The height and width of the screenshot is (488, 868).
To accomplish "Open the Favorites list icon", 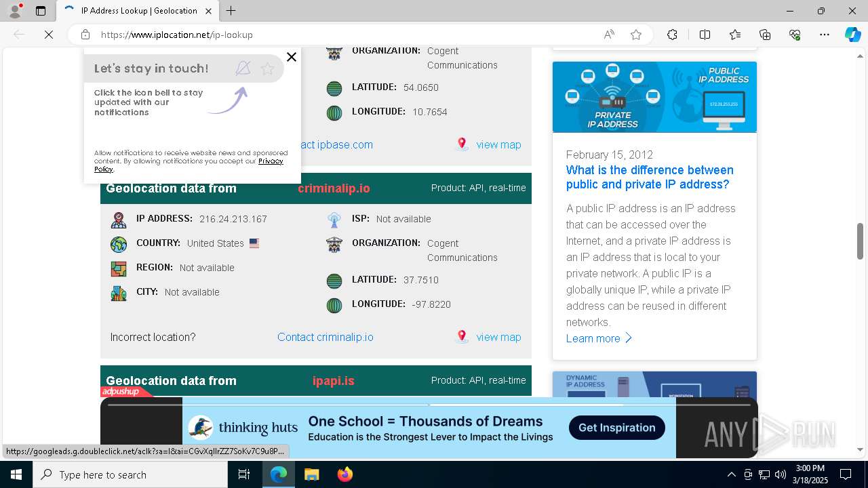I will click(x=735, y=35).
